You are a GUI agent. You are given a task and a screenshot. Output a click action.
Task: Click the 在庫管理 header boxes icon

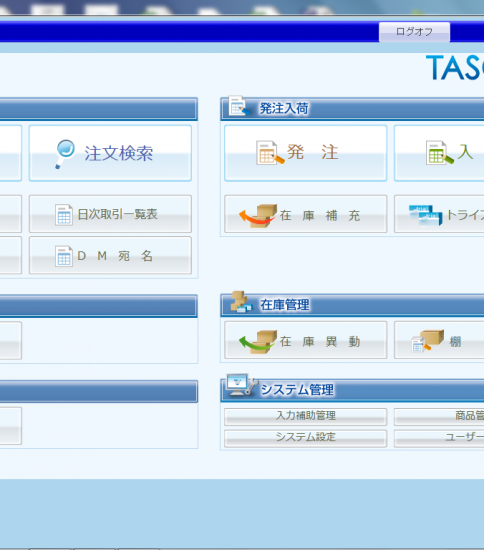tap(241, 302)
